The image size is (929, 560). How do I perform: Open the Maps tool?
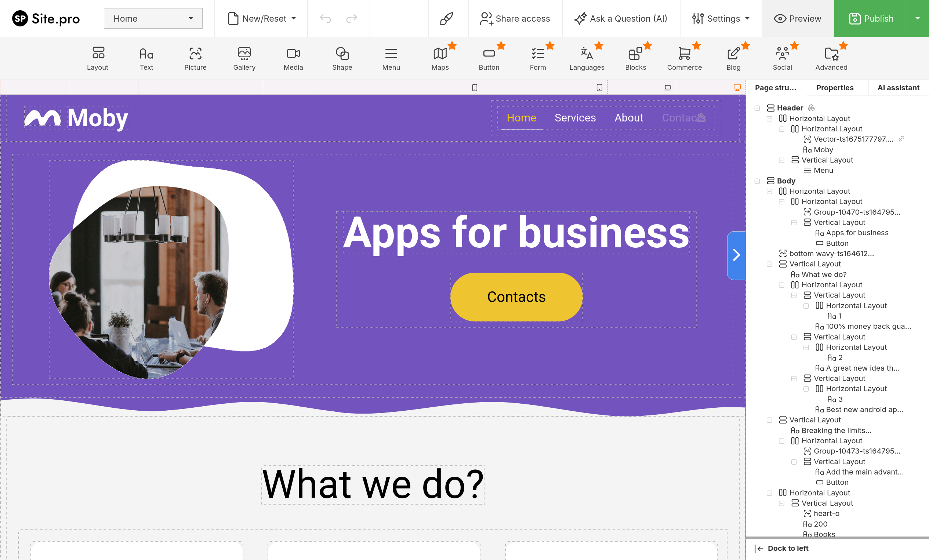440,58
